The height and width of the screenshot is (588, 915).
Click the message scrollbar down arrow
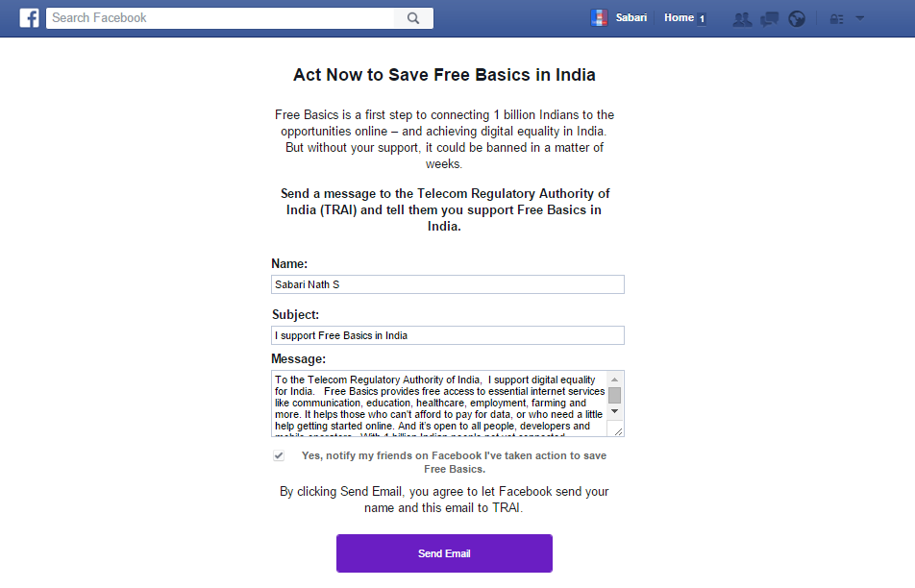click(615, 411)
